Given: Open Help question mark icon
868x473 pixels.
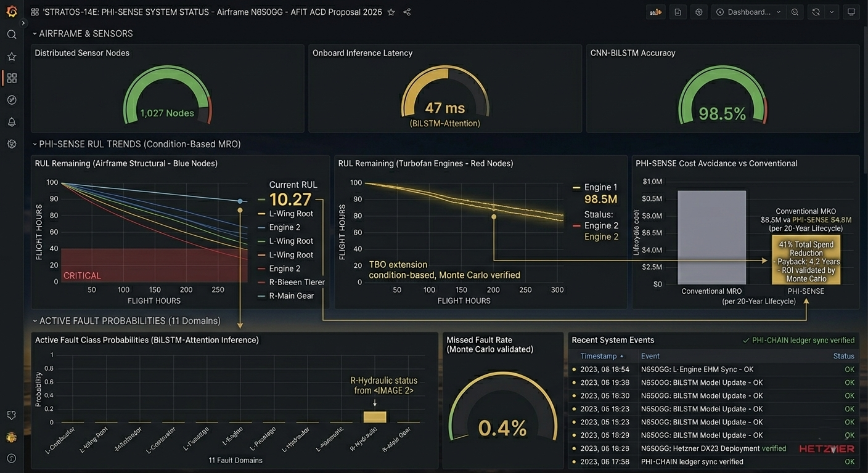Looking at the screenshot, I should coord(11,459).
